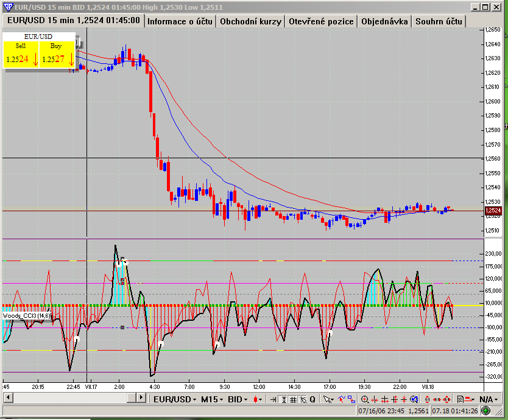Viewport: 508px width, 420px height.
Task: Toggle chart shift arrow-to-bar button
Action: 273,399
